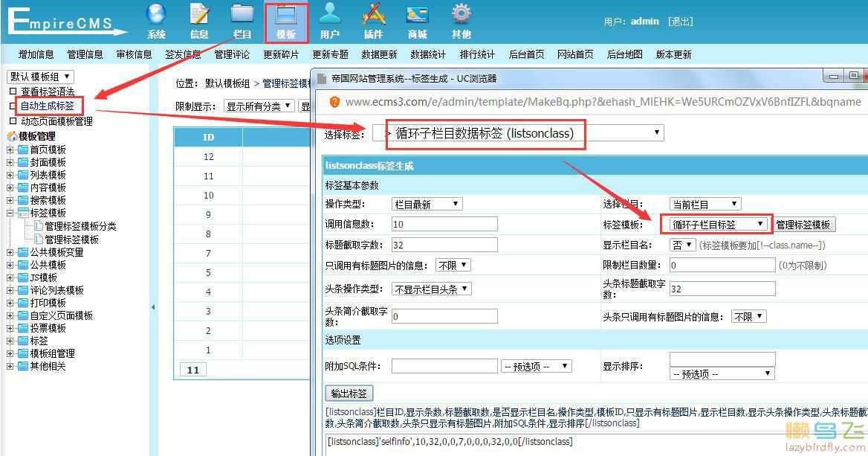The image size is (868, 456).
Task: Click the page number 11 box
Action: [193, 370]
